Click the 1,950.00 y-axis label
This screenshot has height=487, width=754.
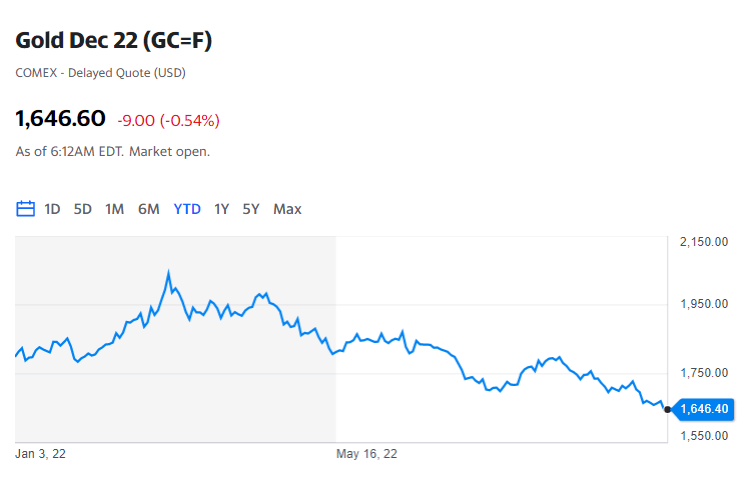(704, 304)
